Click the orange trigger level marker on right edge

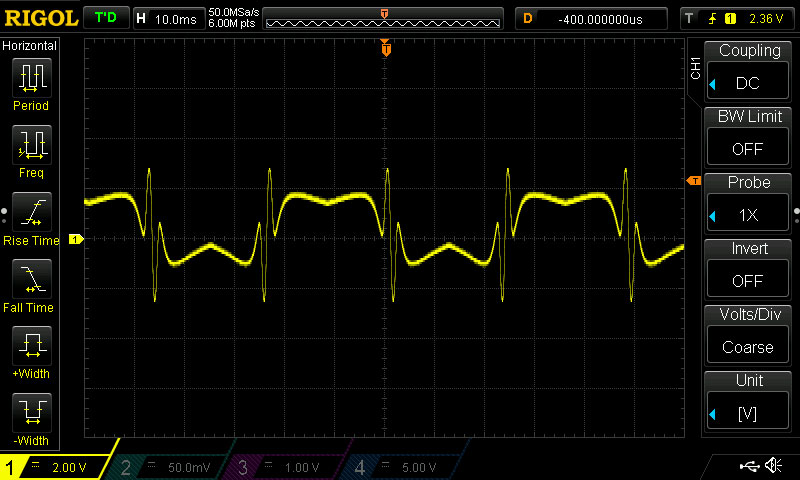[693, 180]
